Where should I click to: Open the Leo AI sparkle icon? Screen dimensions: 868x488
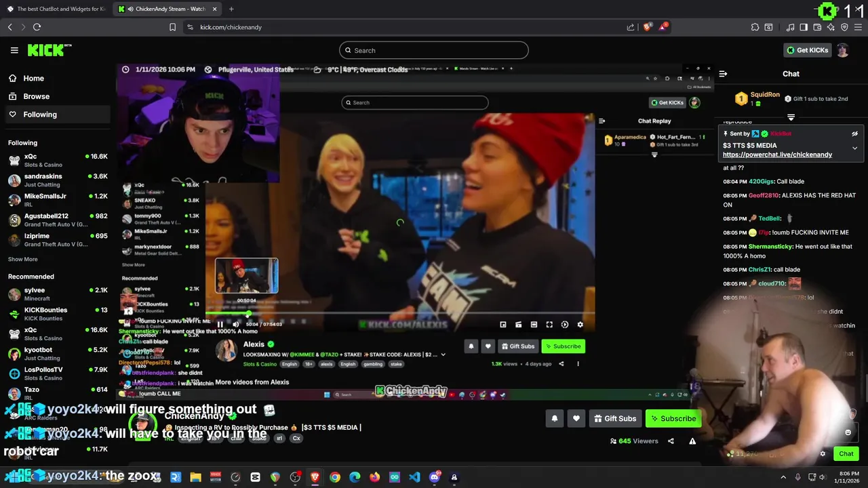coord(831,27)
